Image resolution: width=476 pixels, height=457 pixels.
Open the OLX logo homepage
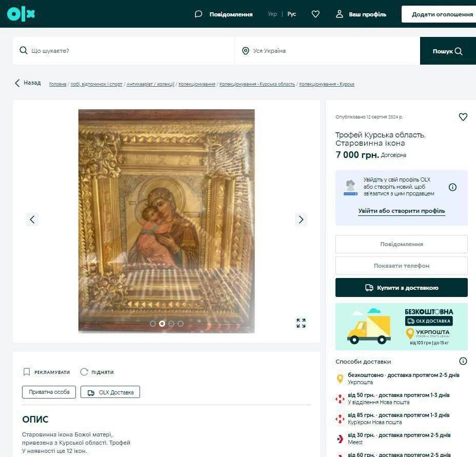point(21,14)
